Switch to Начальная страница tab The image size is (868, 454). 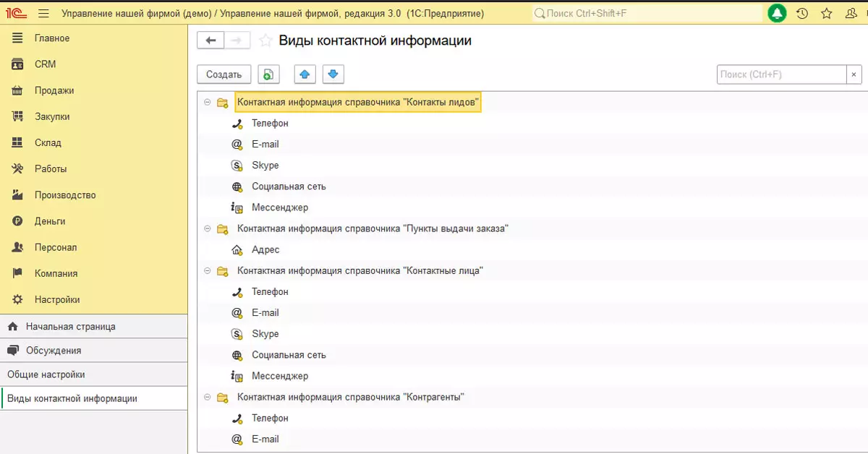(70, 327)
